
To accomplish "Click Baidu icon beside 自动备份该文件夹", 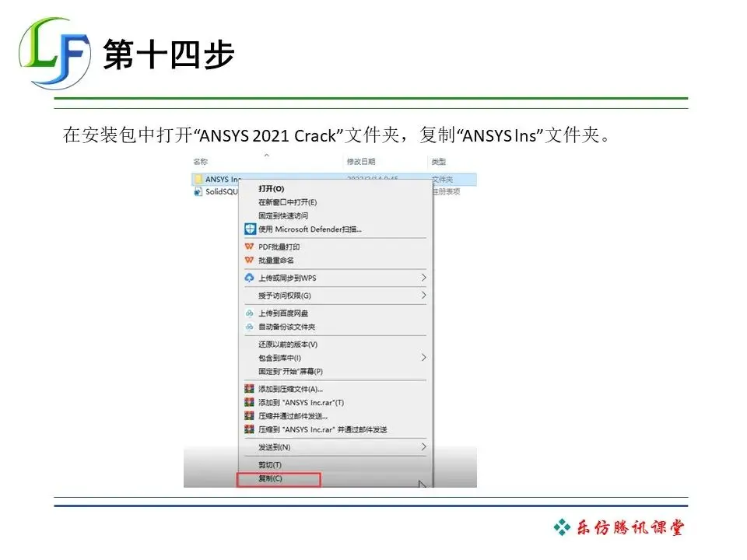I will point(249,327).
